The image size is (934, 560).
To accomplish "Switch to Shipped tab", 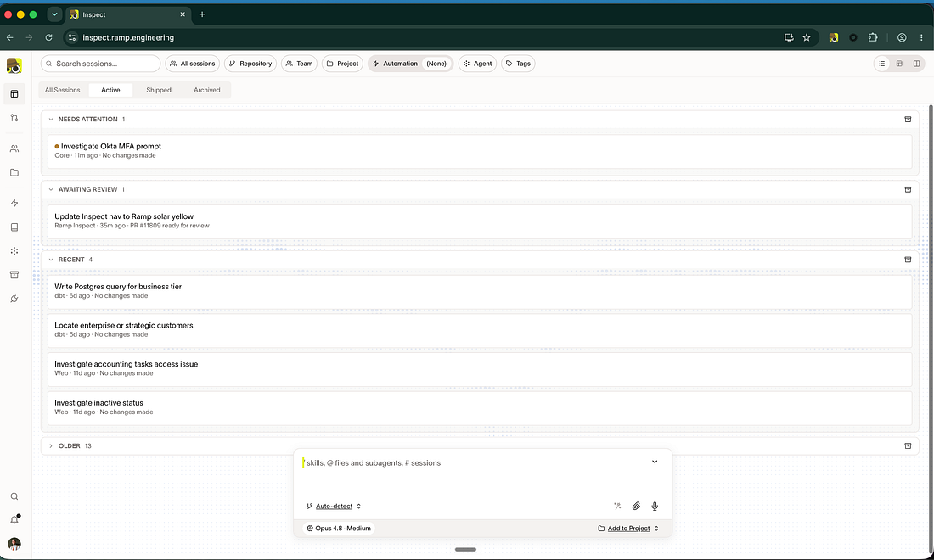I will coord(159,90).
